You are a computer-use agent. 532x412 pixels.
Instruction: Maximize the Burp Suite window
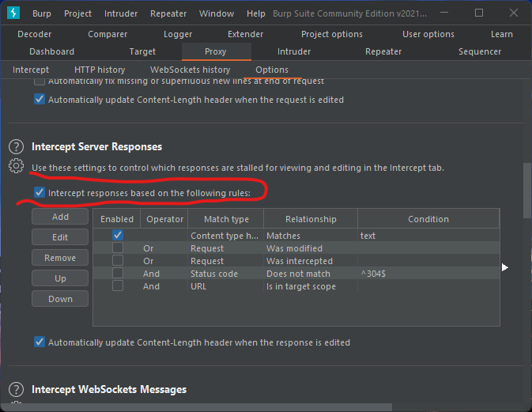click(x=479, y=13)
